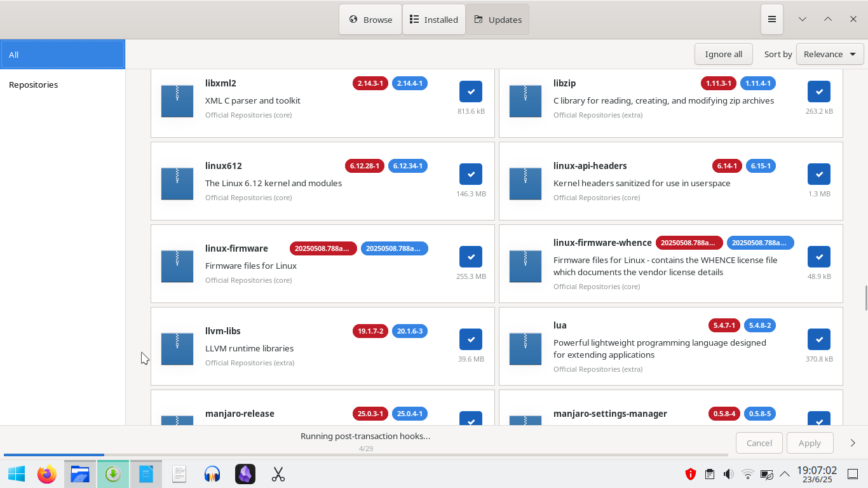
Task: Click the Apply button
Action: click(x=810, y=443)
